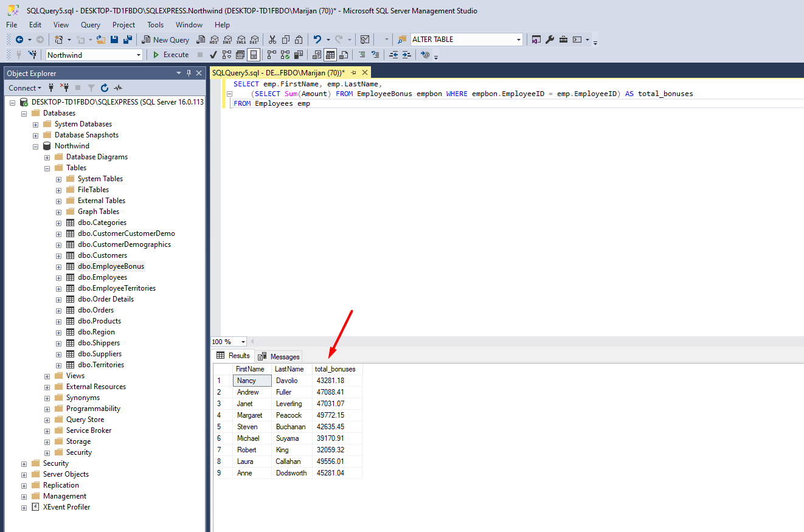Click the wrench Properties icon
This screenshot has width=804, height=532.
point(550,40)
